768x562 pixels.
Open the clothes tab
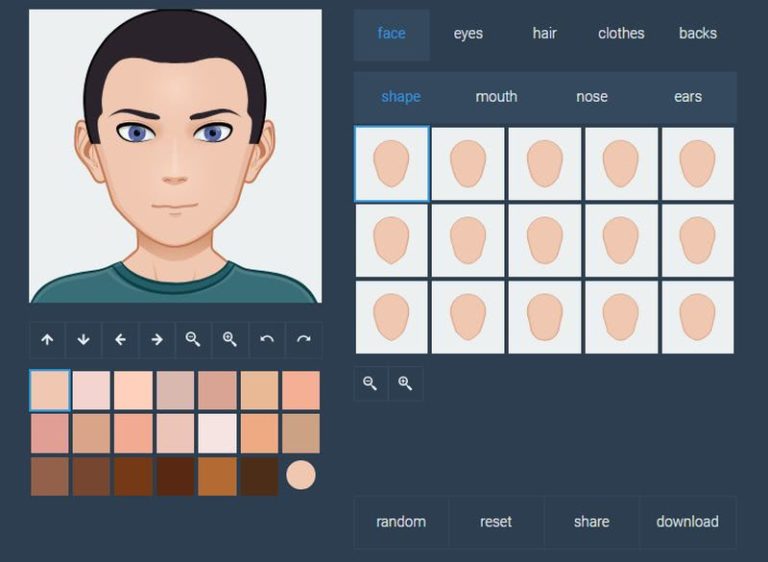[621, 34]
